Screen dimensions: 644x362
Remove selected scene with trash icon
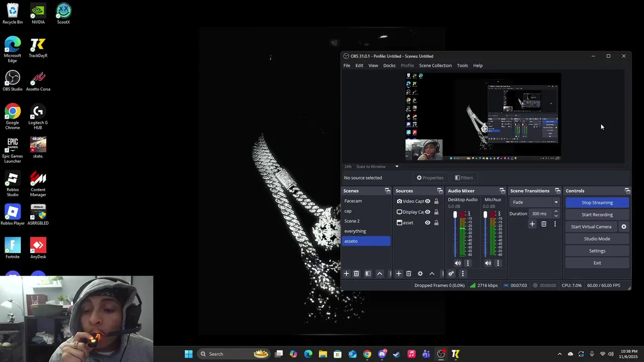click(356, 274)
